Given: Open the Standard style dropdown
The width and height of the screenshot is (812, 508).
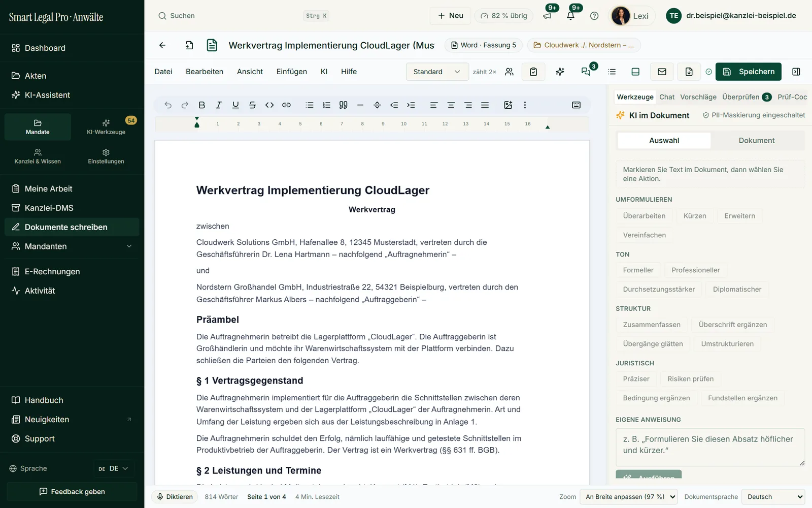Looking at the screenshot, I should click(437, 72).
